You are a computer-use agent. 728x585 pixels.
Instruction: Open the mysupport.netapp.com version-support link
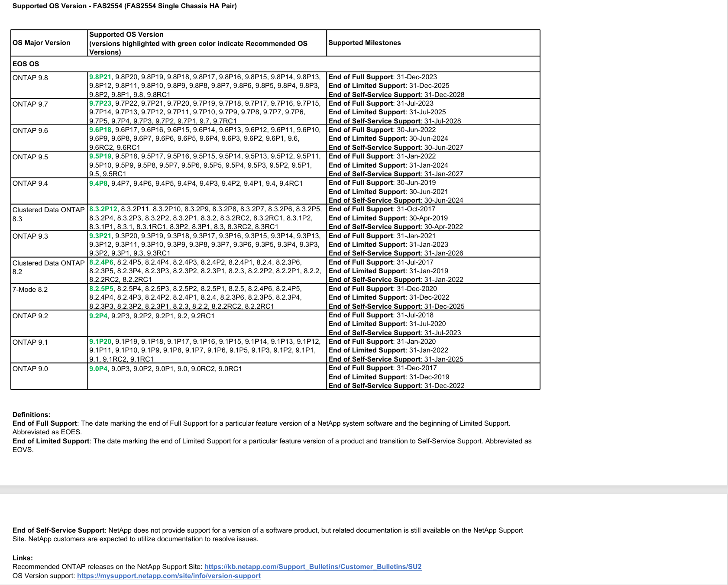[169, 575]
